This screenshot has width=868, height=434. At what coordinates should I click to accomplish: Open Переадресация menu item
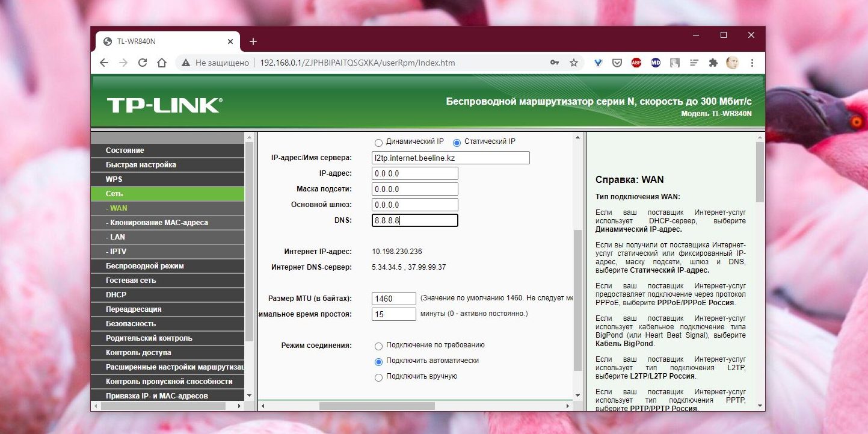tap(168, 309)
